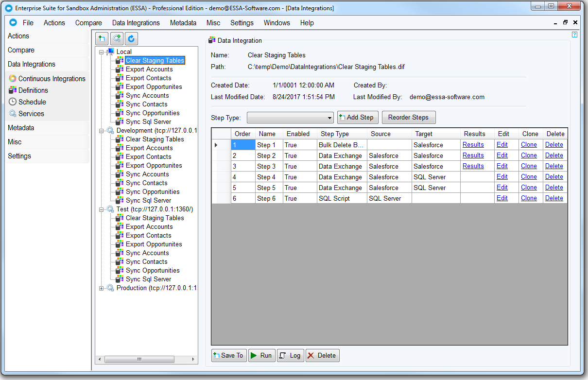Click the Definitions sidebar icon
This screenshot has height=380, width=588.
13,90
